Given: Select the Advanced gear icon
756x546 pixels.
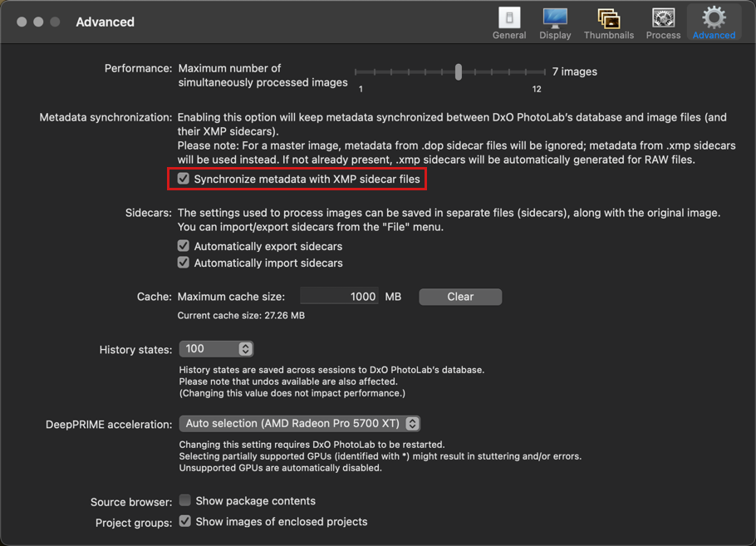Looking at the screenshot, I should tap(714, 17).
